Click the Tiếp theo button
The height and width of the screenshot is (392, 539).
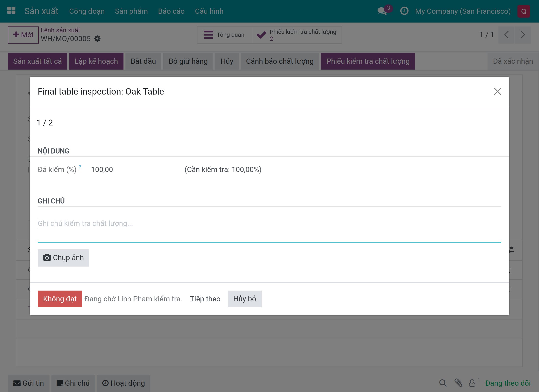[x=205, y=299]
